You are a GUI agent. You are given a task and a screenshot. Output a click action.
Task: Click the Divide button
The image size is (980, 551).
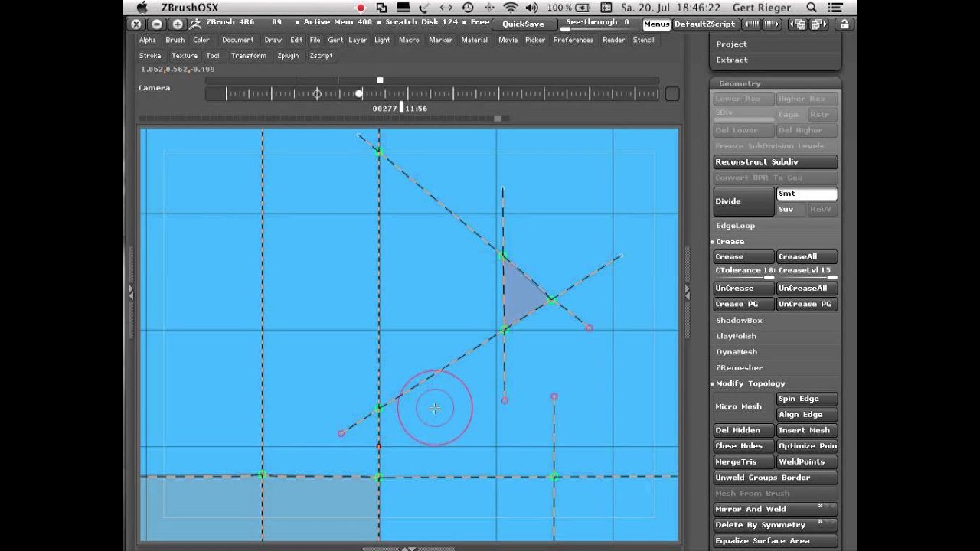[x=743, y=202]
